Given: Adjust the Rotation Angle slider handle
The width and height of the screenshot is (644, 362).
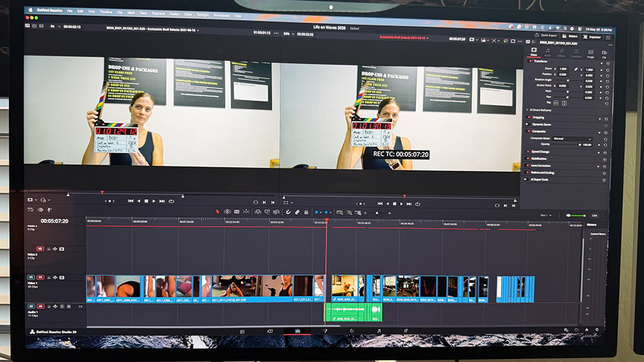Looking at the screenshot, I should (x=568, y=80).
